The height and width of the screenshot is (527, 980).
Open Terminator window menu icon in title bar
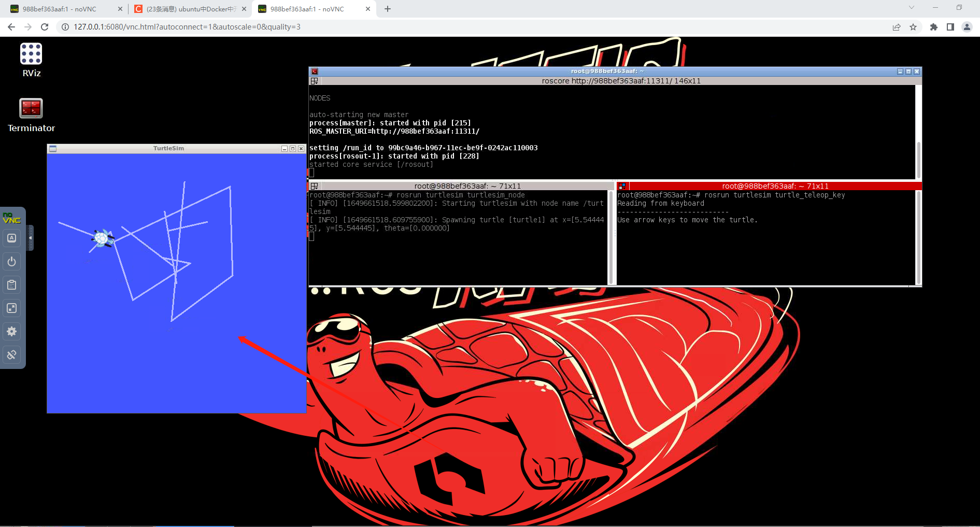(315, 72)
